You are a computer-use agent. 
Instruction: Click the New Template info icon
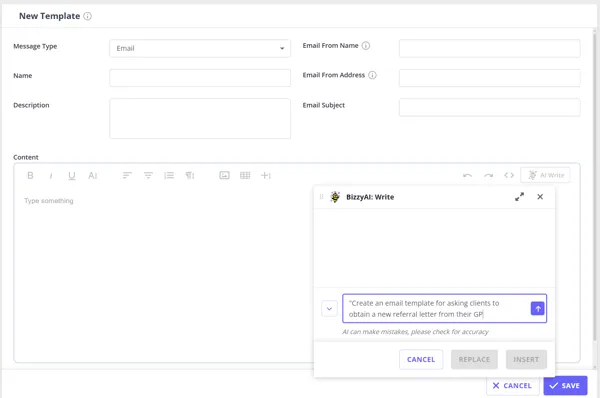(88, 16)
